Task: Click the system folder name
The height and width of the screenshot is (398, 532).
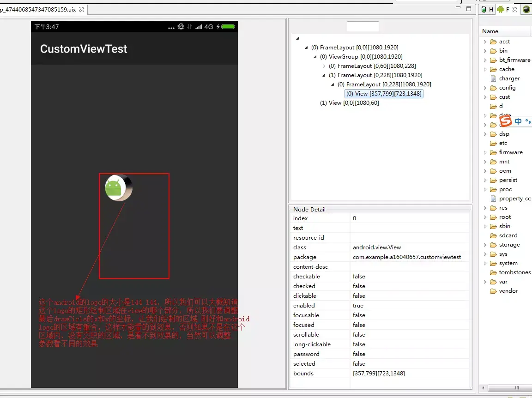Action: [508, 263]
